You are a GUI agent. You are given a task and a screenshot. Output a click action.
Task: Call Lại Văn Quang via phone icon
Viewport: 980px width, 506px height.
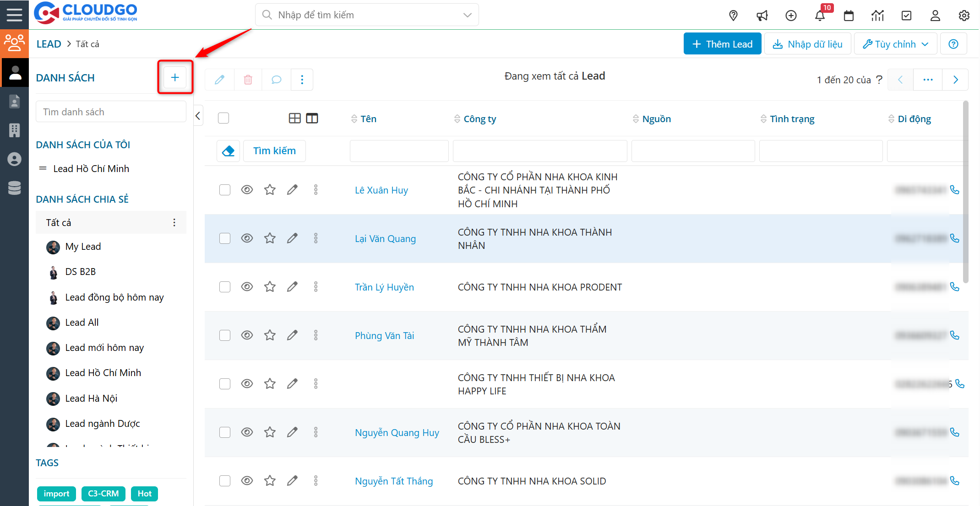coord(954,238)
